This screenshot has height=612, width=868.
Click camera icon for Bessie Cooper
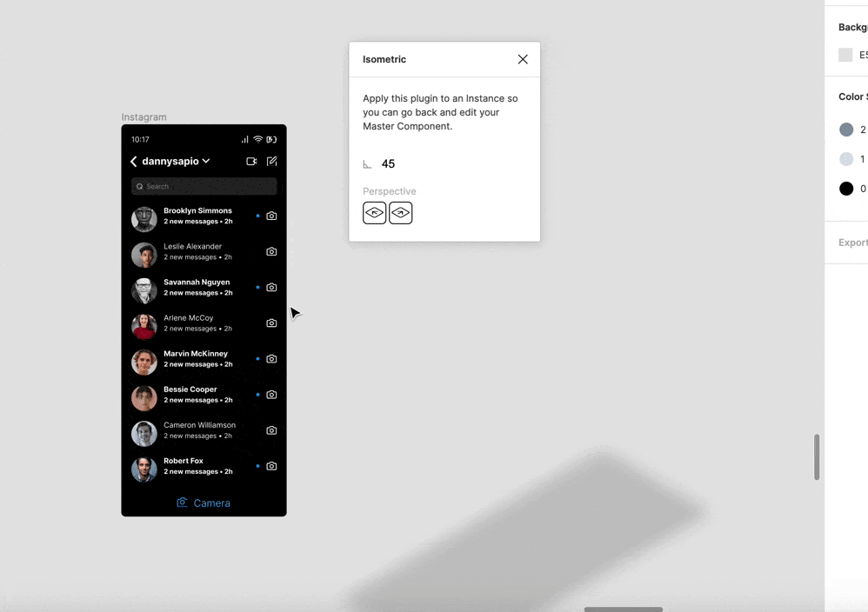pos(271,395)
